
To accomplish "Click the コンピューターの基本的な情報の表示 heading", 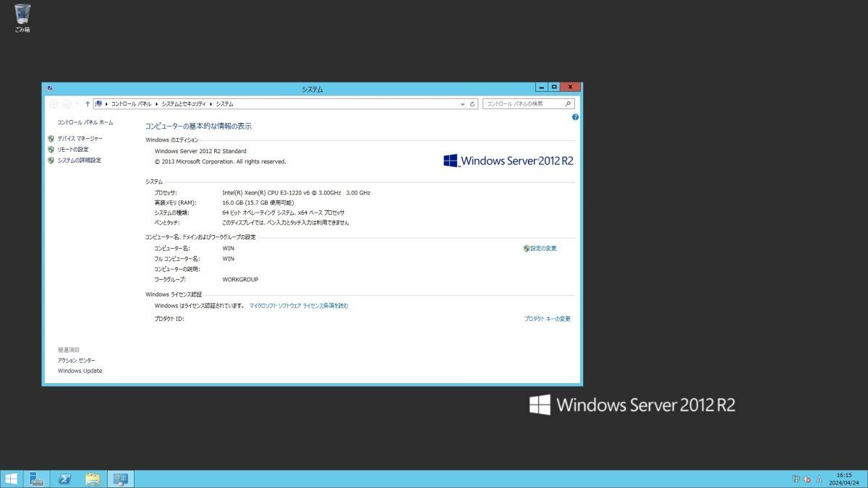I will (198, 126).
